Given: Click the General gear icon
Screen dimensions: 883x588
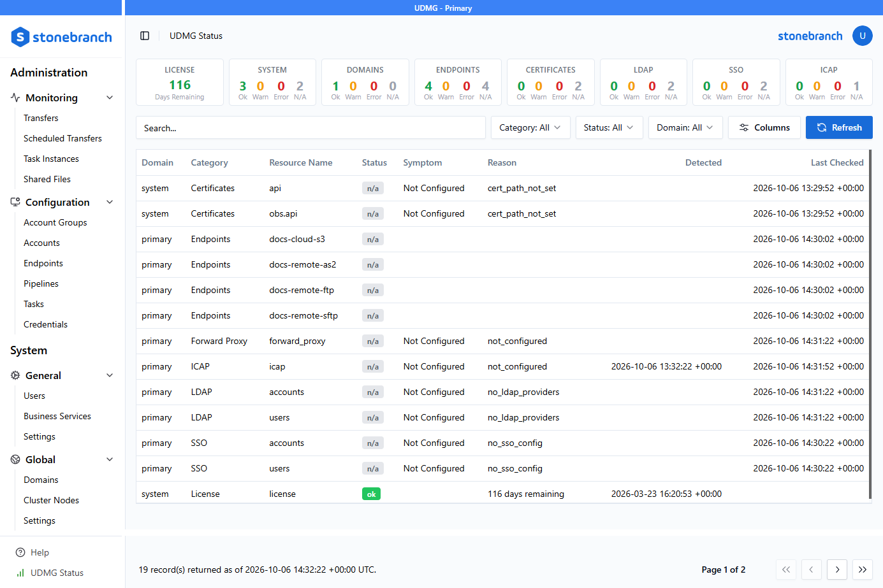Looking at the screenshot, I should [15, 375].
